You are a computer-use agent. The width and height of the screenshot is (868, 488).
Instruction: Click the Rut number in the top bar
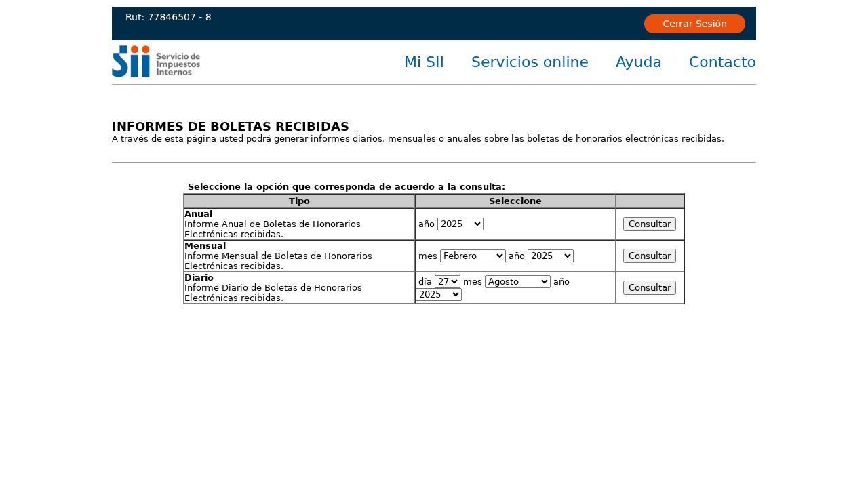pos(168,17)
